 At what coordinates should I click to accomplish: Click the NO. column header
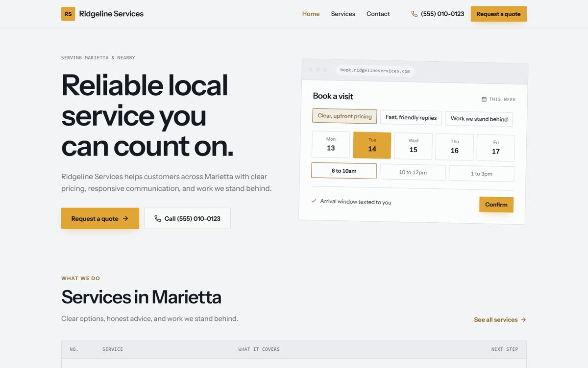(x=74, y=349)
